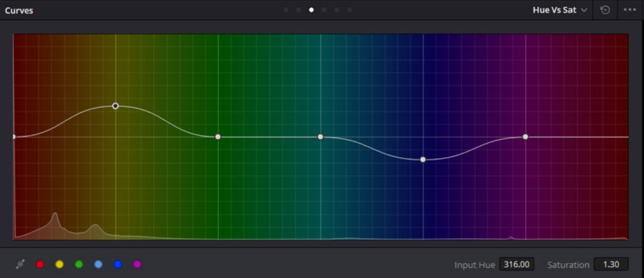Select the active third curve mode dot
This screenshot has height=278, width=644.
point(311,10)
